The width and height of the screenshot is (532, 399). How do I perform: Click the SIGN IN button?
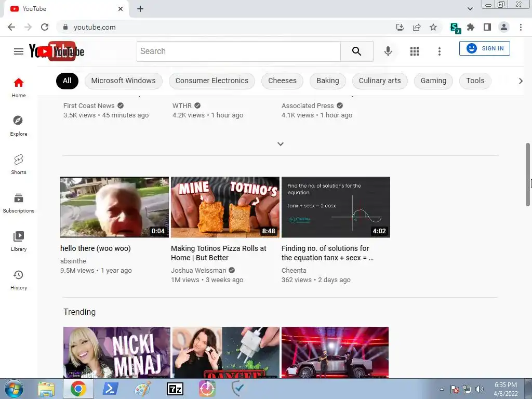coord(485,48)
